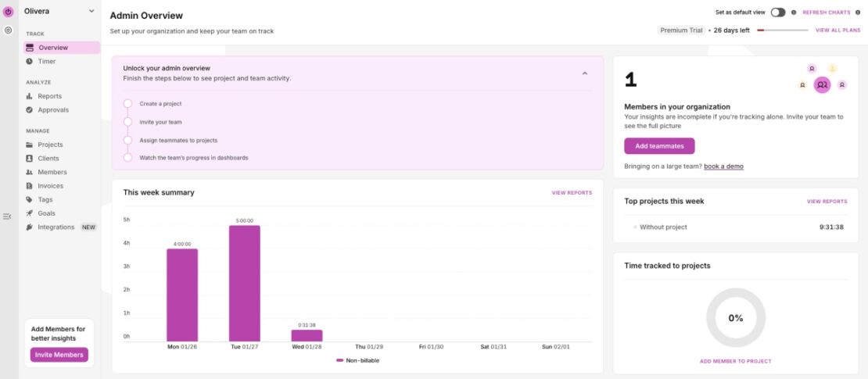868x379 pixels.
Task: Click the Timer clock icon
Action: 30,62
